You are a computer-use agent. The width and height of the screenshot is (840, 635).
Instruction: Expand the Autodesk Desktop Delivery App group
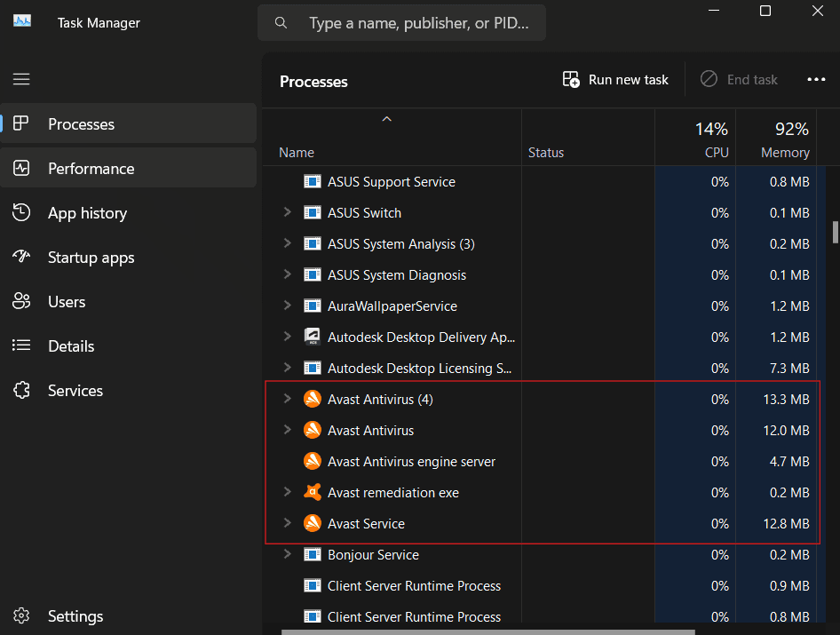click(x=287, y=337)
